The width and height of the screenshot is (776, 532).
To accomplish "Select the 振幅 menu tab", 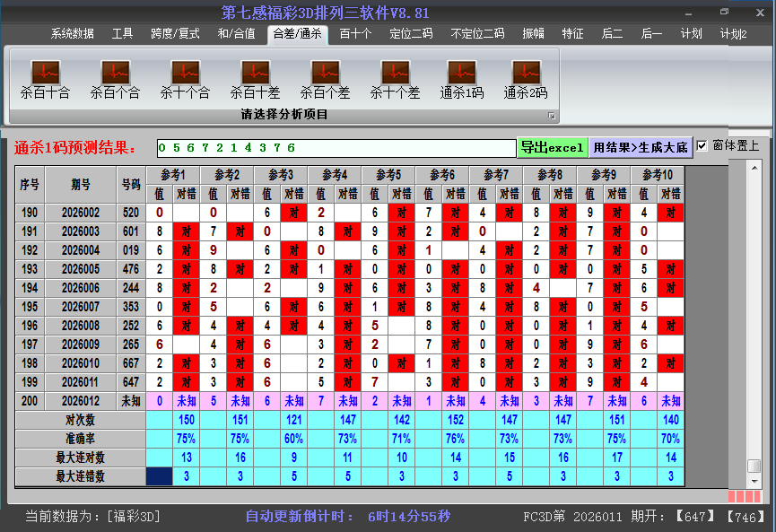I will click(533, 34).
